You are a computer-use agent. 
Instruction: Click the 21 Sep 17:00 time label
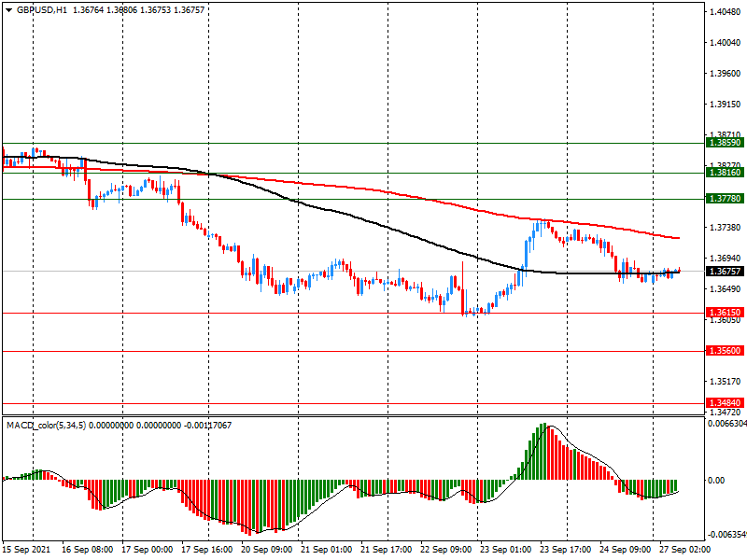click(387, 550)
